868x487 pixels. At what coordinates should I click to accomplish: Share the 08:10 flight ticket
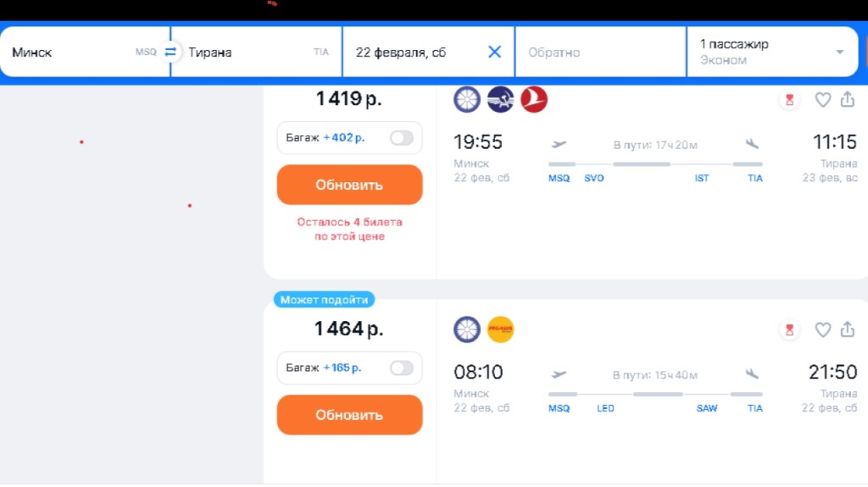[847, 329]
